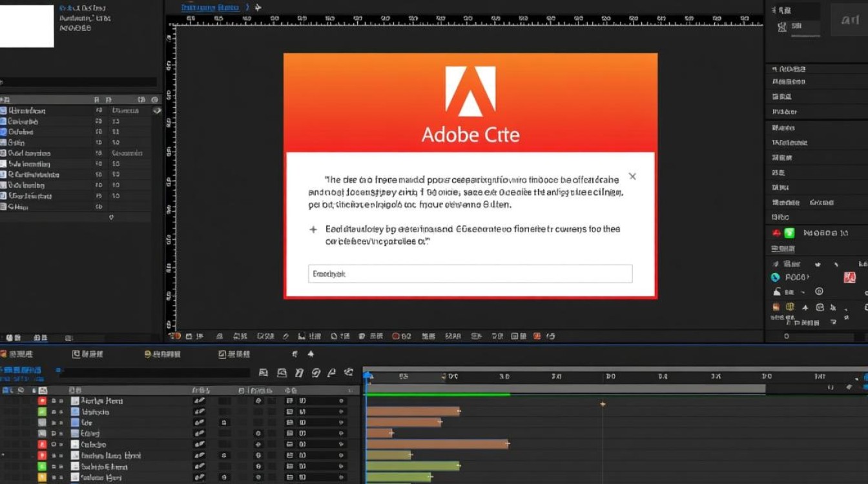Change the yellow label color of the bottom layer

[42, 478]
